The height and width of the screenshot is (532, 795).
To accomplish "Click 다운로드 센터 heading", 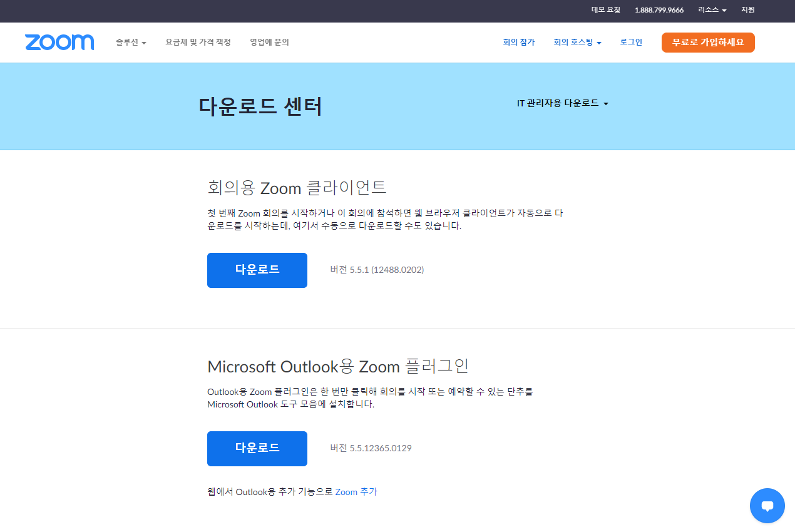I will pos(260,106).
